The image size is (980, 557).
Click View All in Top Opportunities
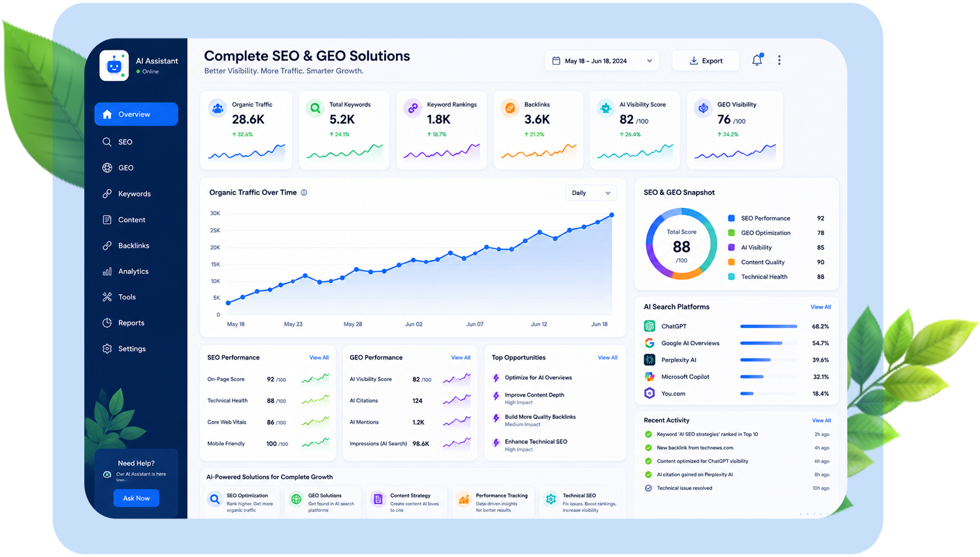pos(608,358)
